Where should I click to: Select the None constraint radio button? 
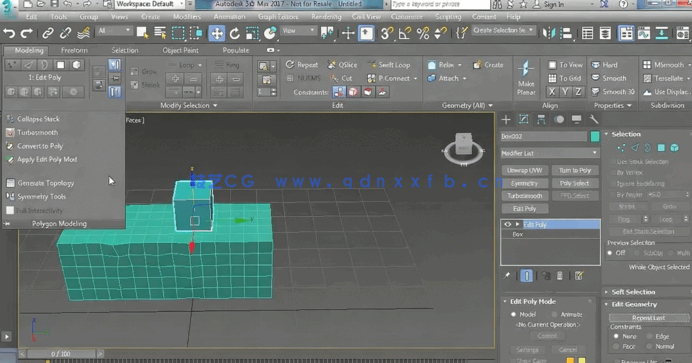pos(616,336)
